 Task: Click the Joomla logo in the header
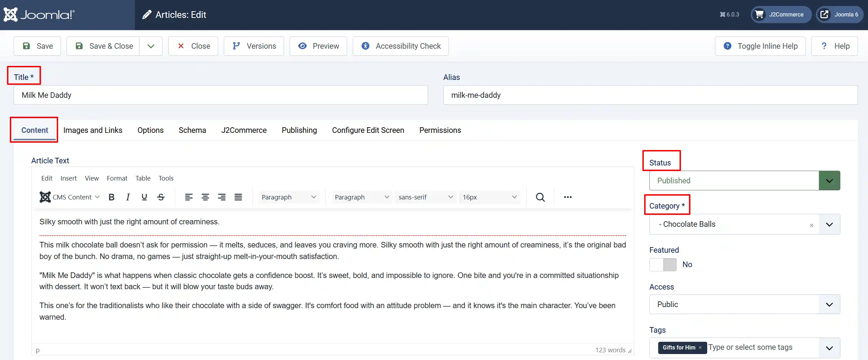[x=39, y=15]
